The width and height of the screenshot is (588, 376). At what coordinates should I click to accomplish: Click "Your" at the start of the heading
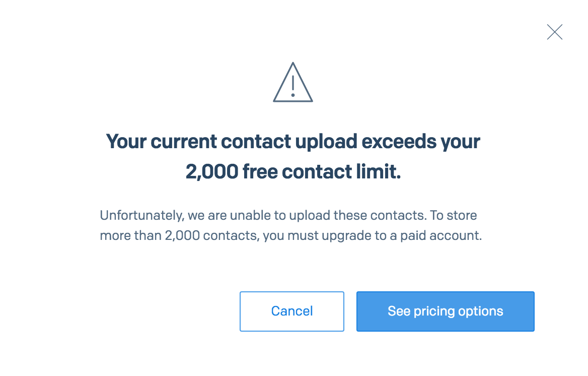click(x=126, y=142)
